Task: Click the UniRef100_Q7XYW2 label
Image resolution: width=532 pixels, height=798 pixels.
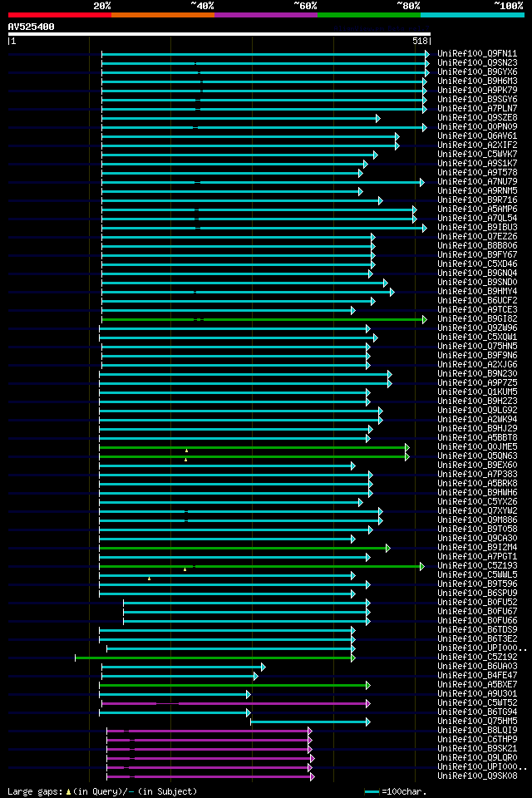Action: pos(477,511)
